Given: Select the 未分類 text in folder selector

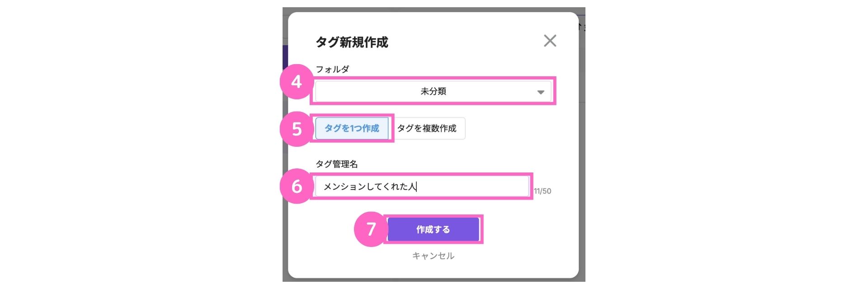Looking at the screenshot, I should point(433,91).
